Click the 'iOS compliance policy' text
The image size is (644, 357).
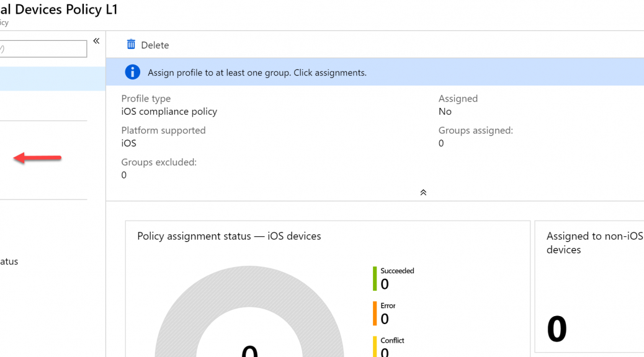coord(169,112)
